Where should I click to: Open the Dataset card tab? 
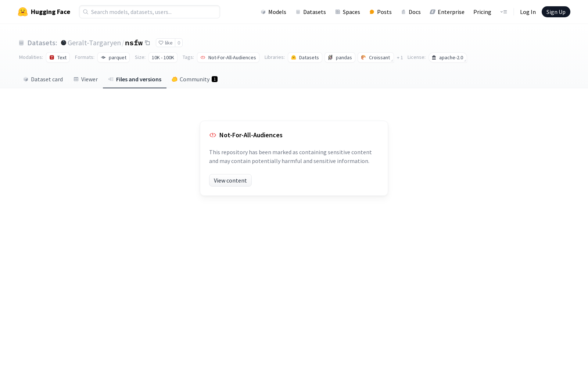[x=43, y=79]
